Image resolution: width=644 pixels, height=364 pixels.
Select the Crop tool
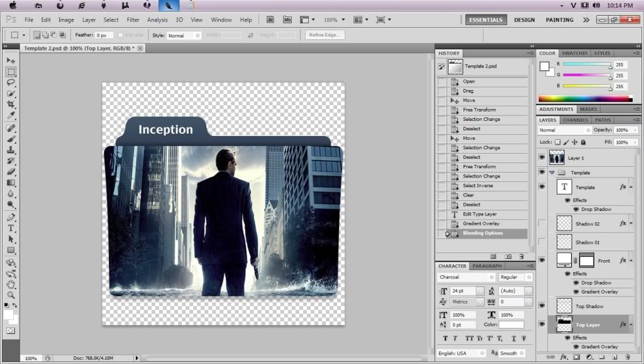[x=11, y=104]
